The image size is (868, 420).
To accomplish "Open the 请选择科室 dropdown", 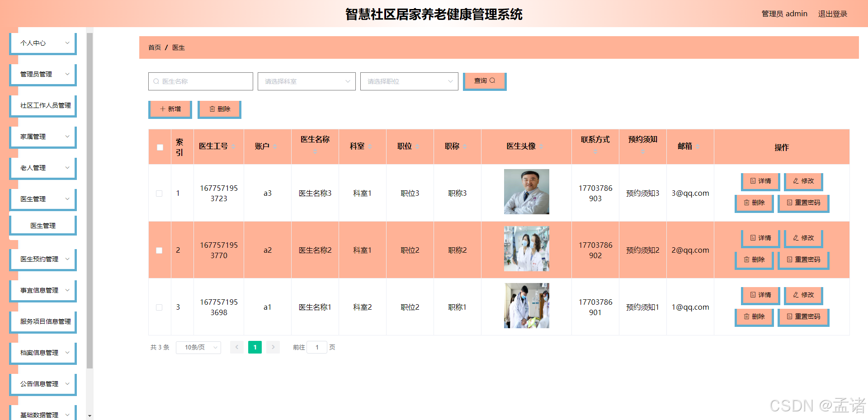I will [x=307, y=81].
